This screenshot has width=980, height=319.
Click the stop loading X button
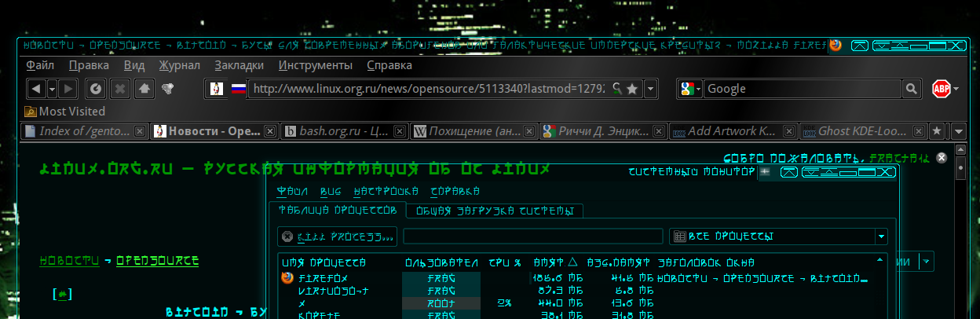coord(120,89)
